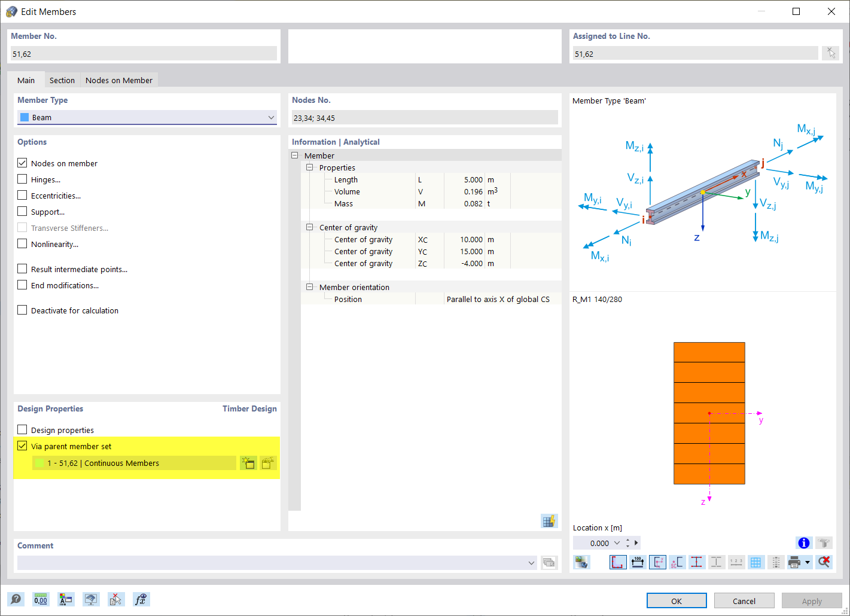Enable Result intermediate points... checkbox
This screenshot has height=616, width=850.
click(x=22, y=269)
